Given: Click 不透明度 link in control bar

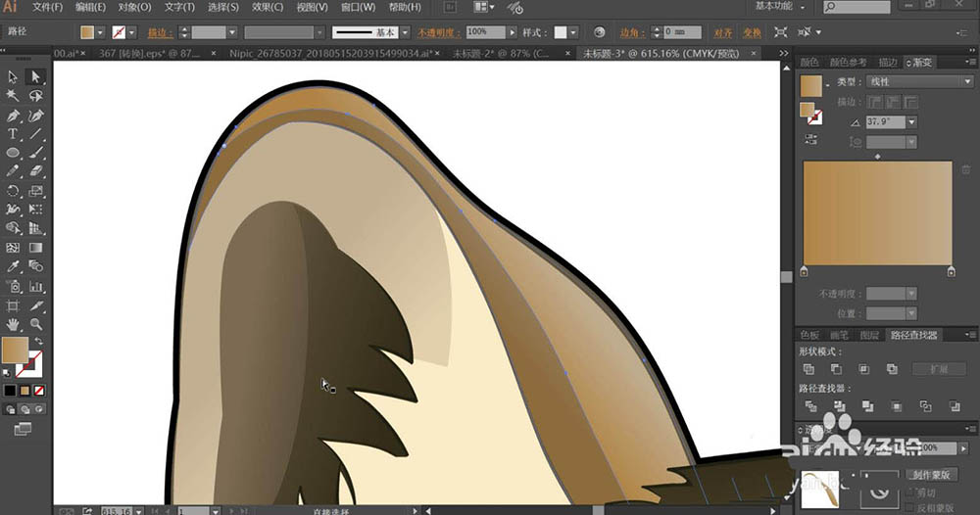Looking at the screenshot, I should click(439, 32).
